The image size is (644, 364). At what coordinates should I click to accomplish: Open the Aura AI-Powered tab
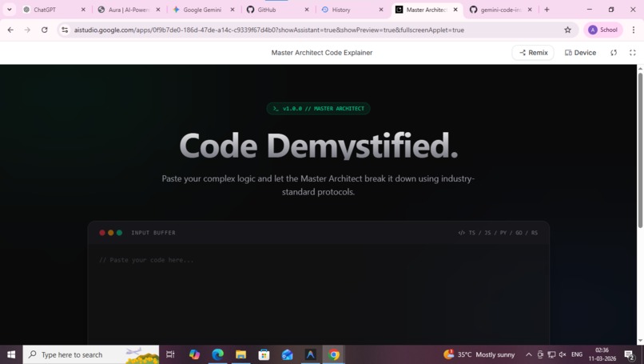pos(128,10)
